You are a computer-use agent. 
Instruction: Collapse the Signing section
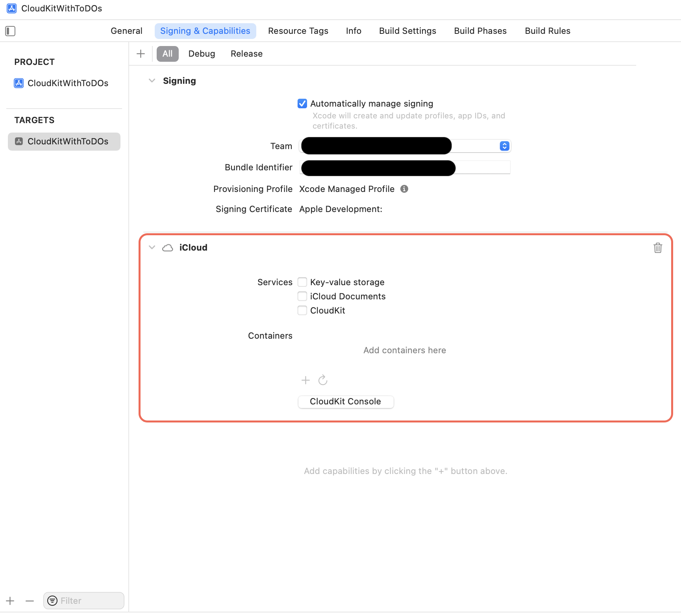click(x=152, y=81)
